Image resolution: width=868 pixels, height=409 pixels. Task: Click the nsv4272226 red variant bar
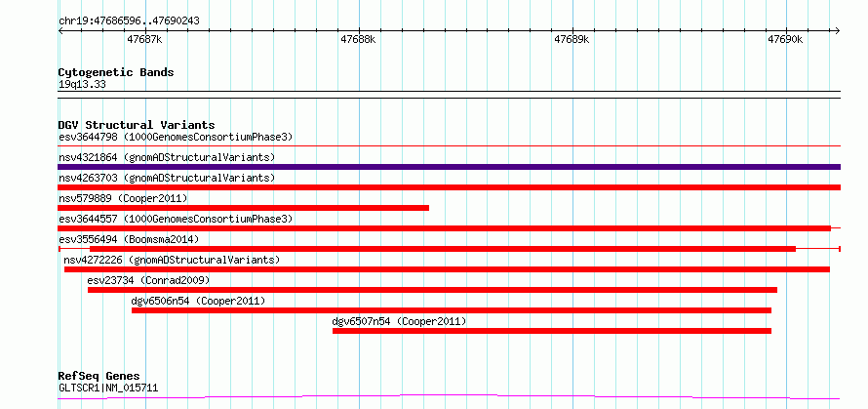tap(448, 269)
